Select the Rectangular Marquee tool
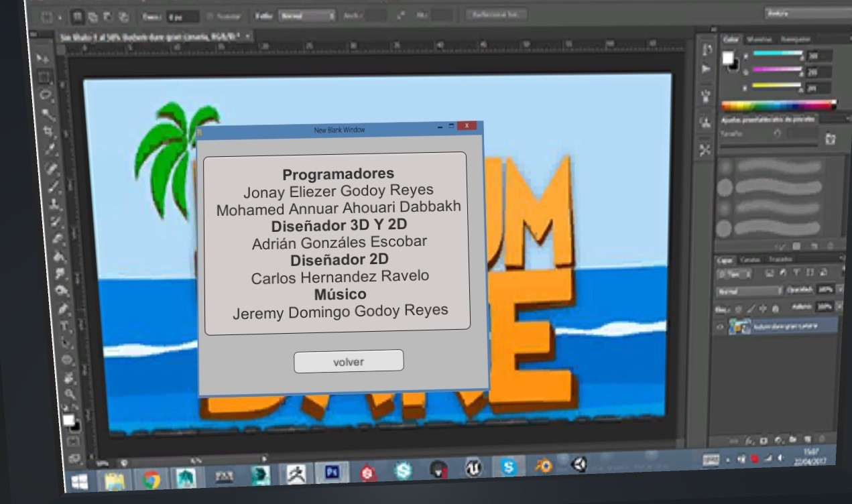Image resolution: width=852 pixels, height=504 pixels. pos(44,76)
